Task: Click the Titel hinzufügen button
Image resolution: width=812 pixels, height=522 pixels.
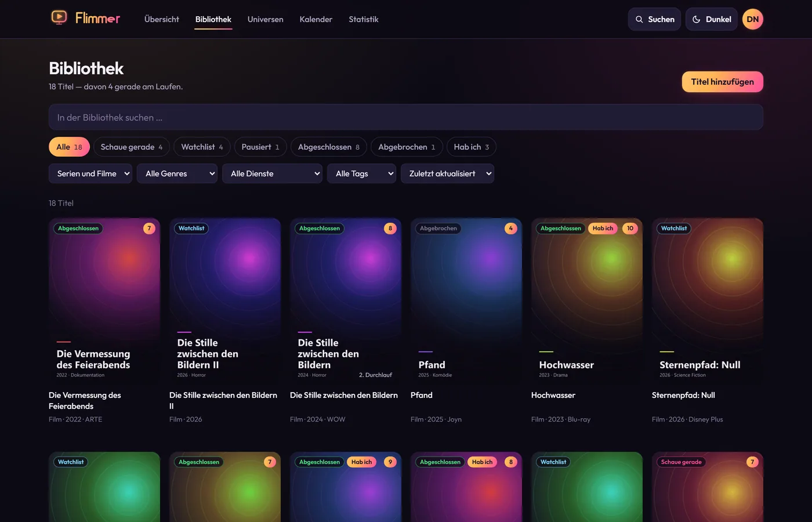Action: tap(723, 82)
